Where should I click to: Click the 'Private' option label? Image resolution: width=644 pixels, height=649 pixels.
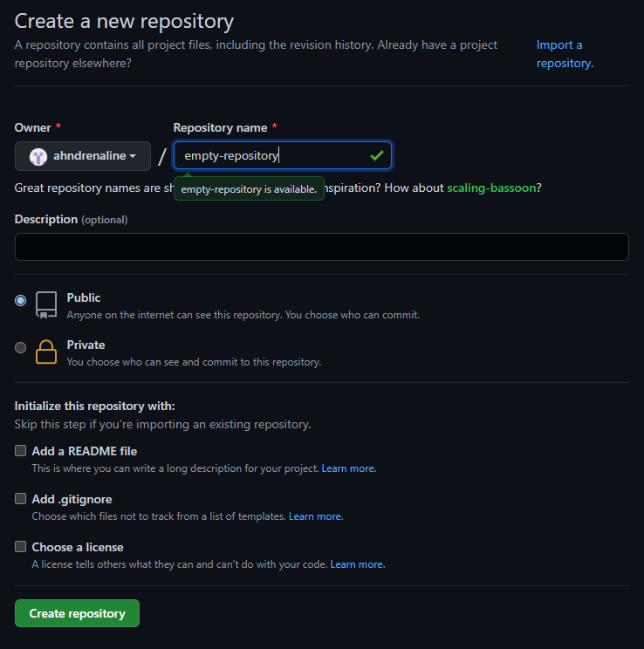(x=86, y=345)
